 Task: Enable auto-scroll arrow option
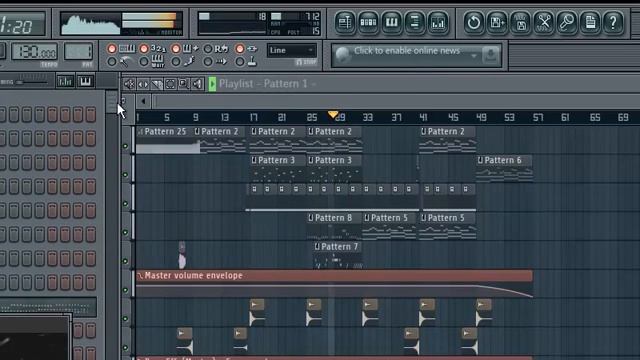216,62
